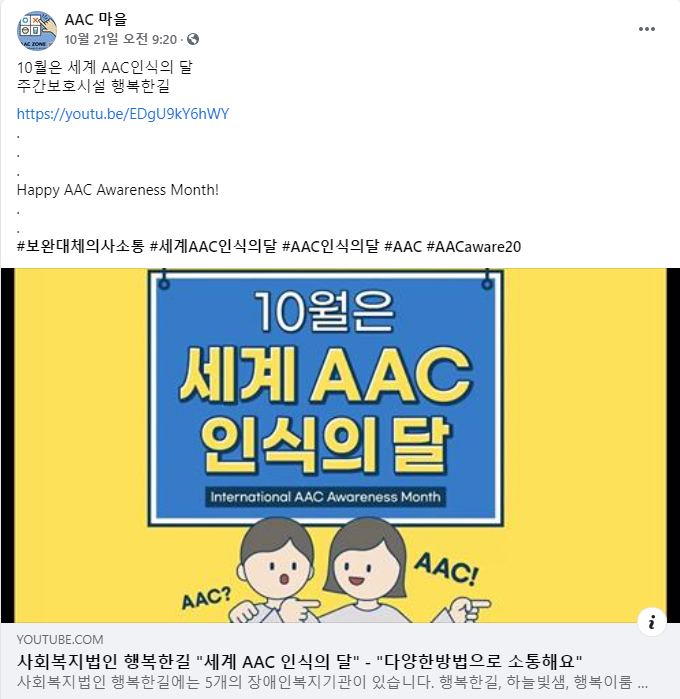Open the YouTube video thumbnail image
Viewport: 680px width, 699px height.
click(340, 445)
